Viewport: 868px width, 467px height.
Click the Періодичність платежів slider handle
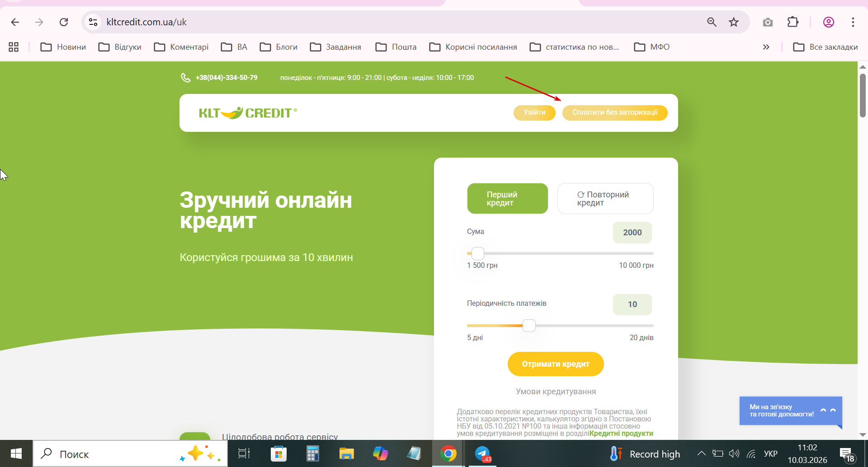point(529,326)
